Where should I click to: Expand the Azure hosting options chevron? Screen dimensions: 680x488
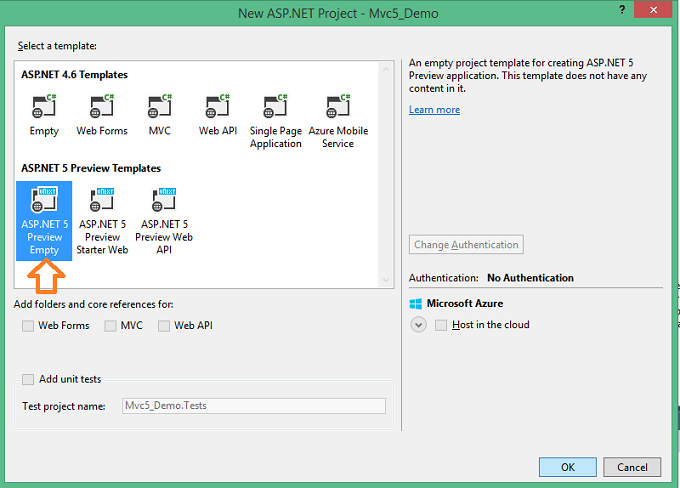coord(418,325)
